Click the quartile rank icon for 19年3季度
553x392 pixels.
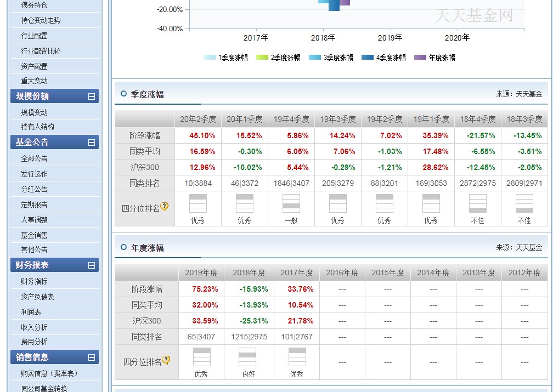pyautogui.click(x=337, y=203)
